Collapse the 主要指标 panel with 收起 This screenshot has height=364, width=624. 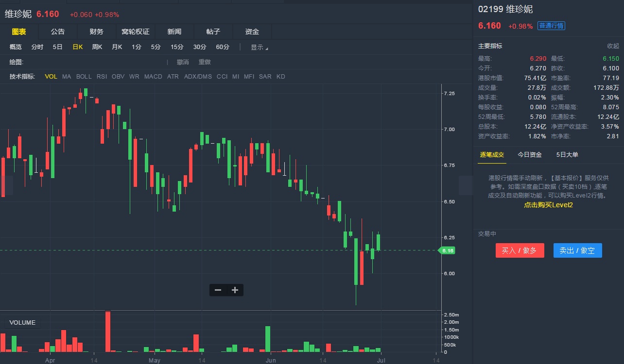click(613, 46)
